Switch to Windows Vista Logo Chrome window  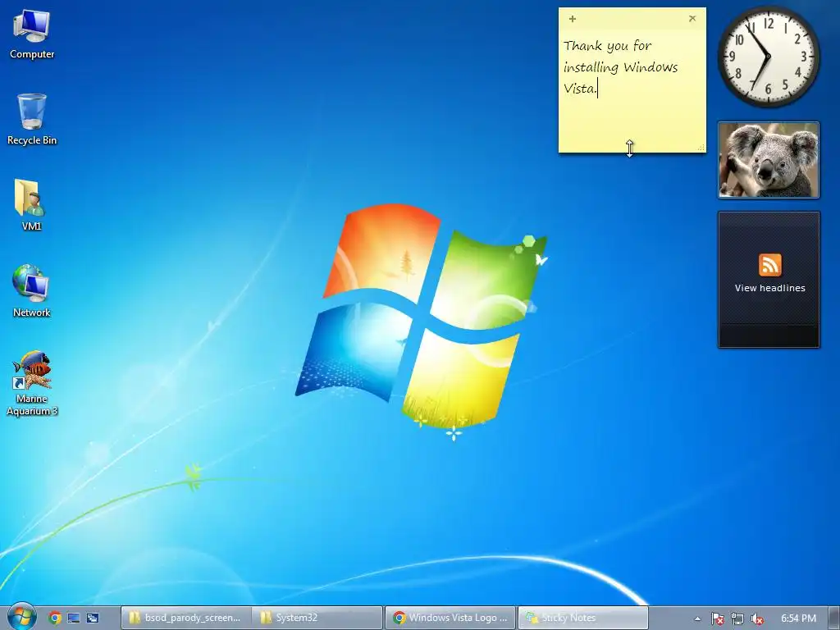pos(450,618)
